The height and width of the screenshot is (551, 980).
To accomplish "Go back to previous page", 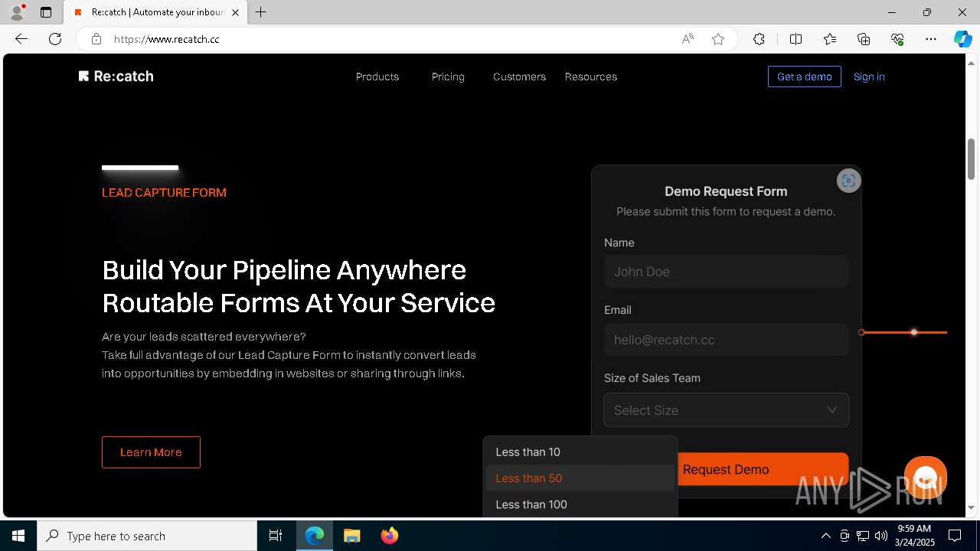I will pos(21,39).
